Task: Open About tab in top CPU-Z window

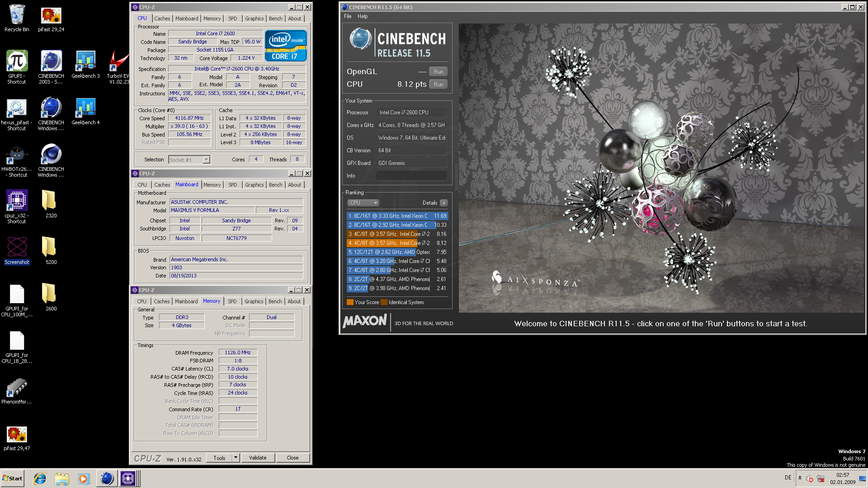Action: (x=295, y=19)
